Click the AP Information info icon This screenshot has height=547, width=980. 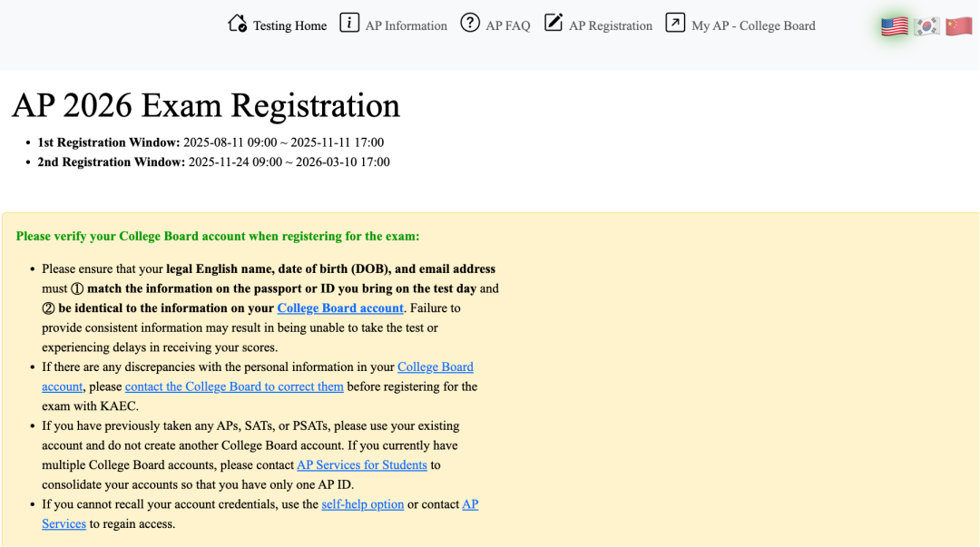pyautogui.click(x=349, y=23)
